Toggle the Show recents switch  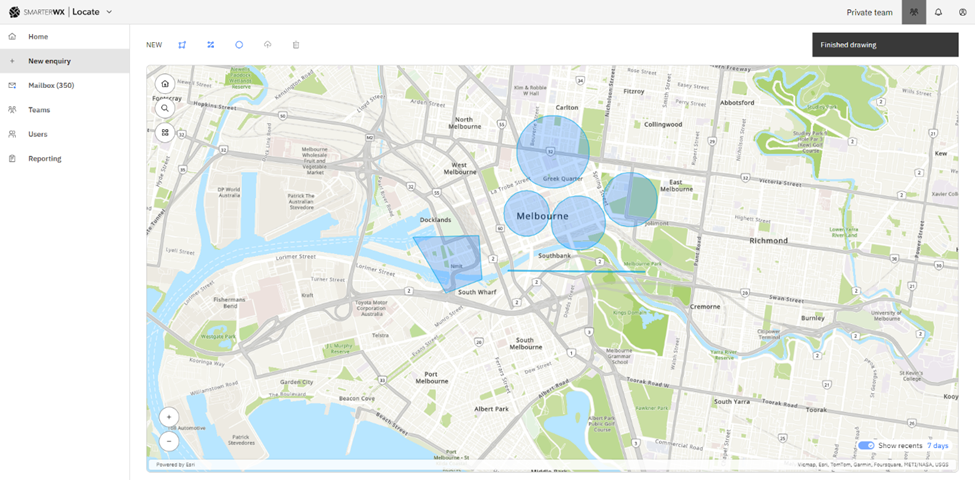866,445
